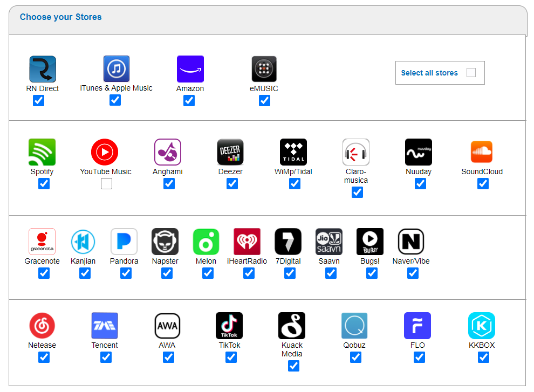
Task: Click the Nuuday logo icon
Action: point(419,152)
